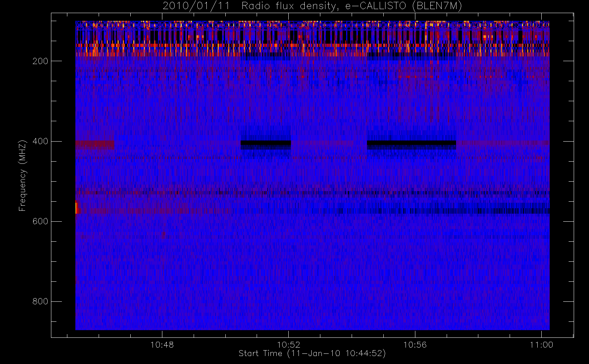Screen dimensions: 589x364
Task: Click the 200 frequency tick label
Action: point(40,61)
